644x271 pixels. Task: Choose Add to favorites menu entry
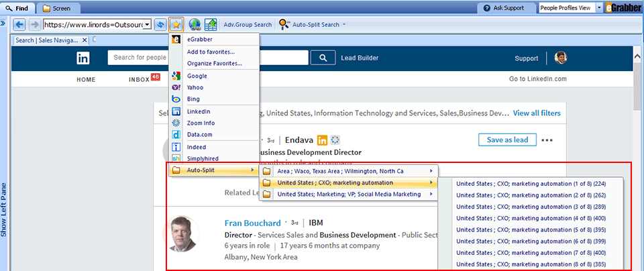(214, 52)
